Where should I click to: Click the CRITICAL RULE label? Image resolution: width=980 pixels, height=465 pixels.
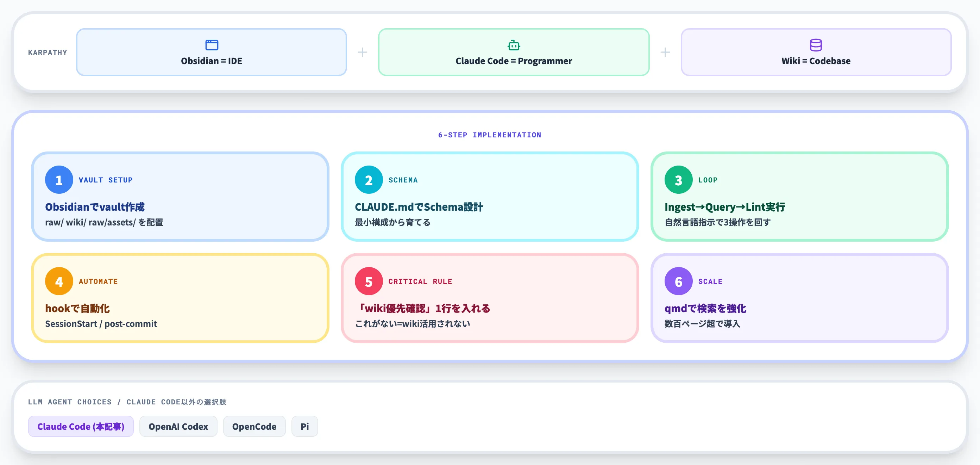[x=420, y=281]
